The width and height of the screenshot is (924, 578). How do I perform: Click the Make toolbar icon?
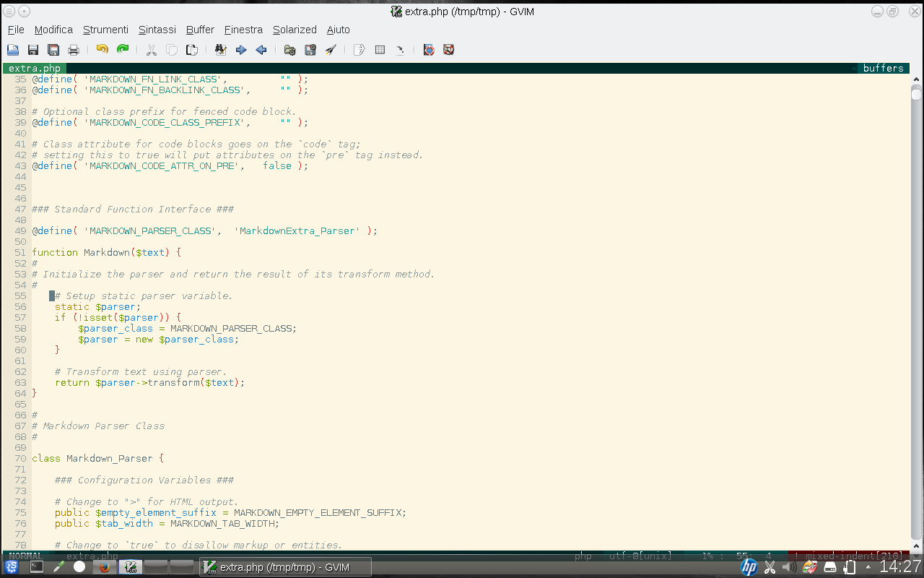click(359, 50)
